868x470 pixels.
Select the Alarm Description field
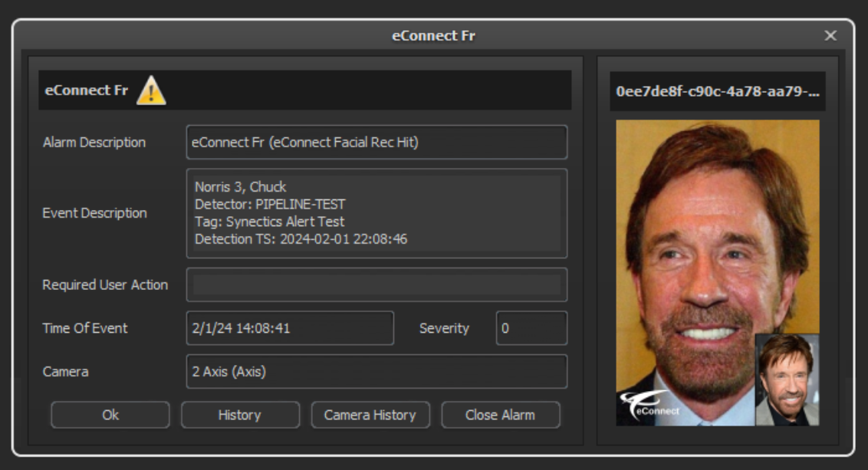point(376,143)
